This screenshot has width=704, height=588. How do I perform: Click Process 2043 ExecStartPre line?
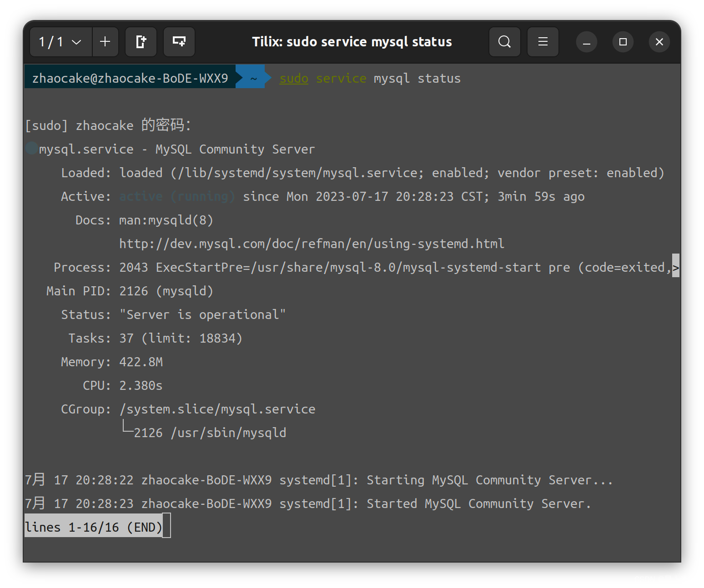(x=362, y=267)
